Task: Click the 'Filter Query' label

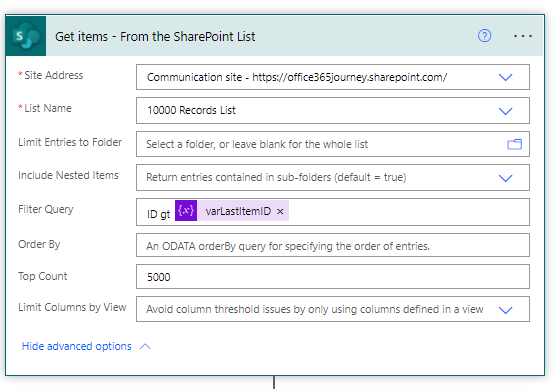Action: 45,209
